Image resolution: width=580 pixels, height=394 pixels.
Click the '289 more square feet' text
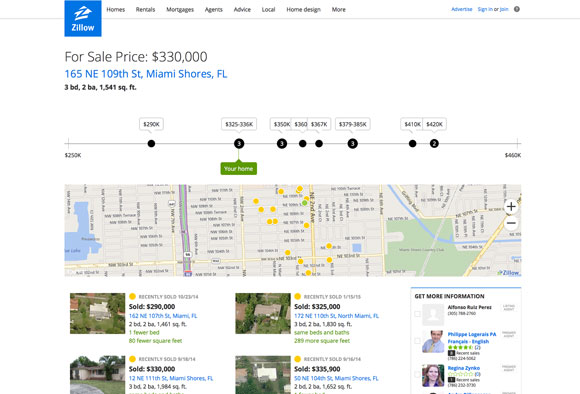(x=322, y=341)
